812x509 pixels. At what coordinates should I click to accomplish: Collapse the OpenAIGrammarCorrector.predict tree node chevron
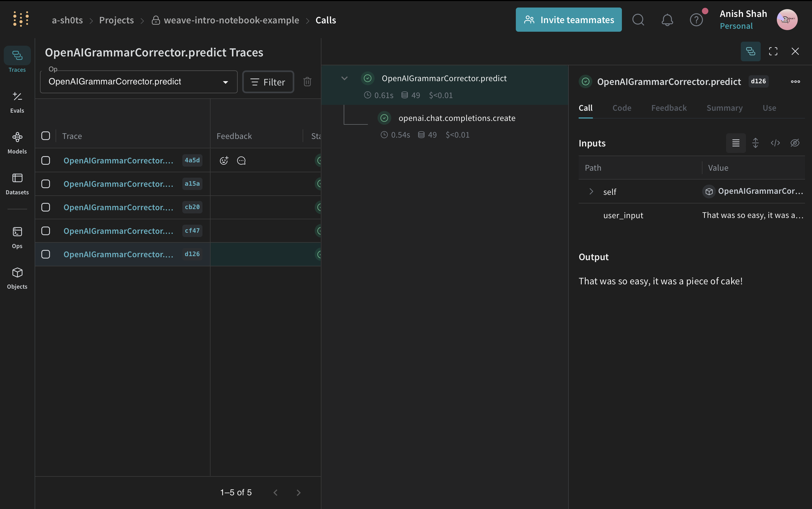[344, 78]
